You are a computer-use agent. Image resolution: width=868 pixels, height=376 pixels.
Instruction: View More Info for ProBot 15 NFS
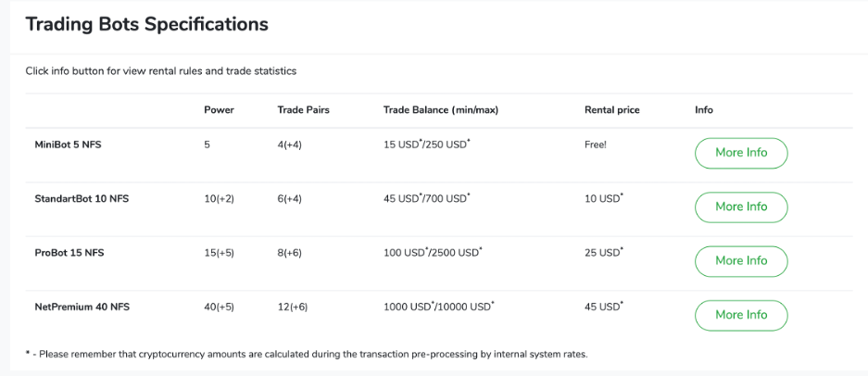point(741,261)
